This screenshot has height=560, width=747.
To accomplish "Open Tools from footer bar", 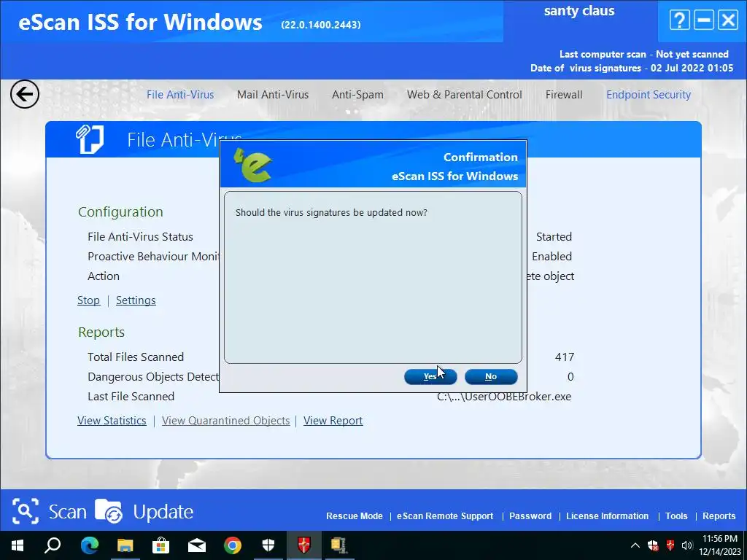I will [676, 516].
